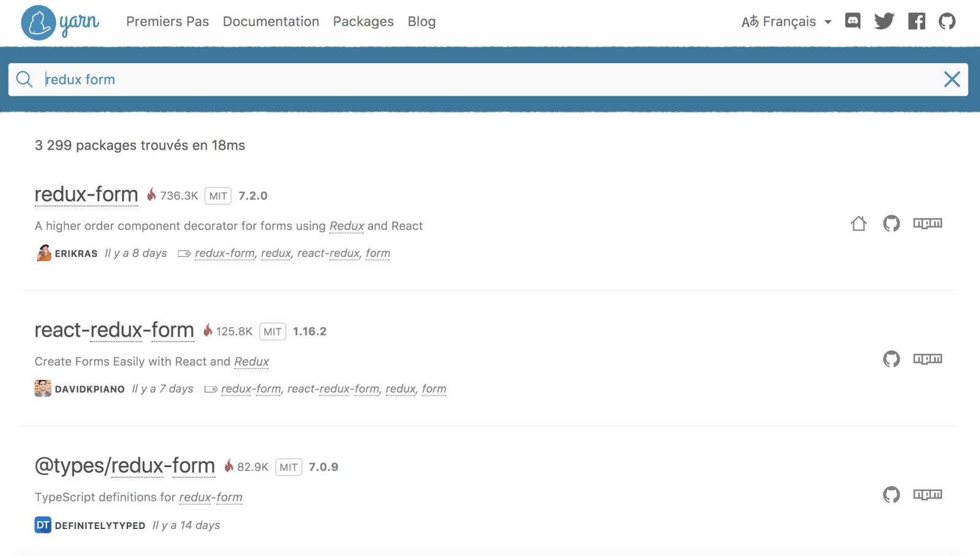Click DEFINITELYTYPED owner name
The width and height of the screenshot is (980, 556).
pyautogui.click(x=100, y=526)
